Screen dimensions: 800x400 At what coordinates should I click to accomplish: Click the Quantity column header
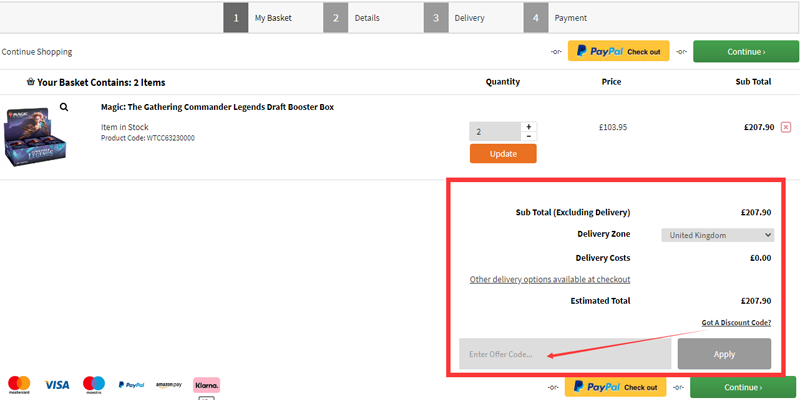tap(503, 82)
